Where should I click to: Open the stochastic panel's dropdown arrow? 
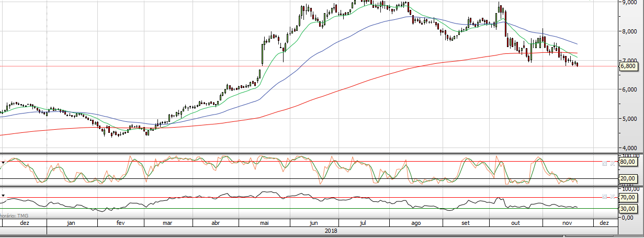click(x=3, y=163)
